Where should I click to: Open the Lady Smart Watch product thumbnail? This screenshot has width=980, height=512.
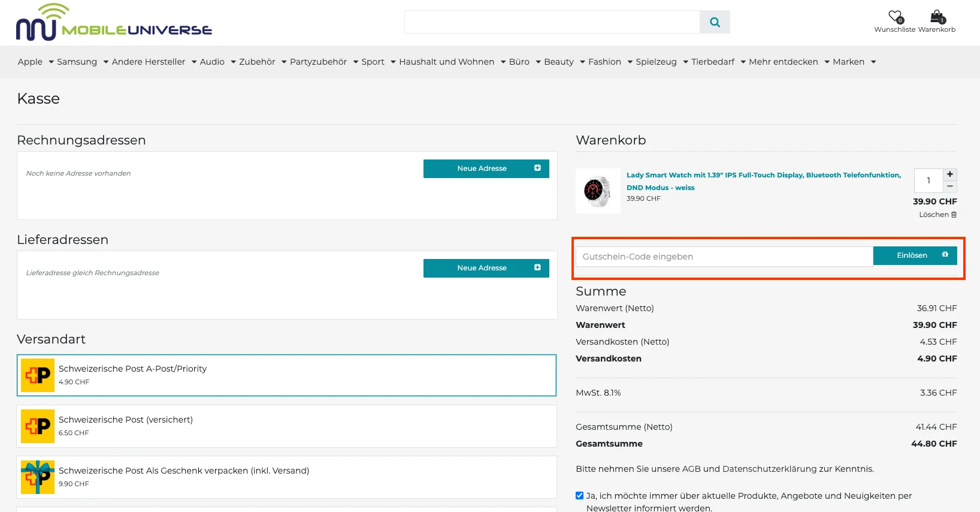(598, 191)
